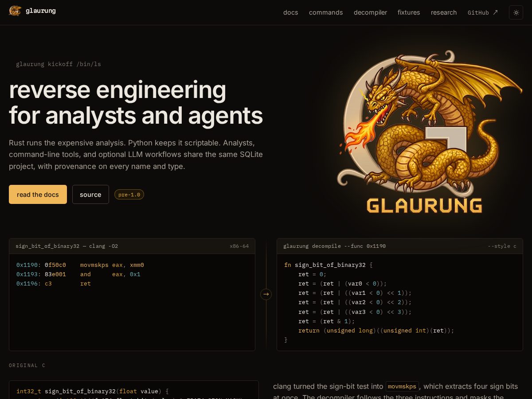Click the 'fn sign_bit_of_binary32 {' line
Viewport: 532px width, 399px height.
[329, 265]
